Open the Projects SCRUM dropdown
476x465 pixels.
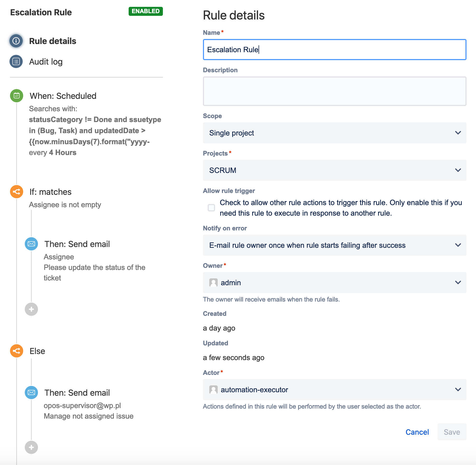click(x=334, y=170)
